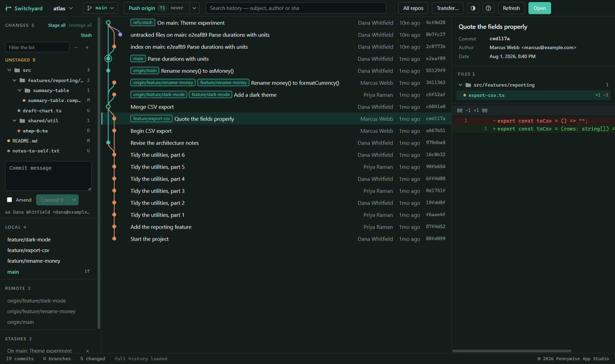
Task: Open the Commit button dropdown arrow
Action: click(74, 200)
